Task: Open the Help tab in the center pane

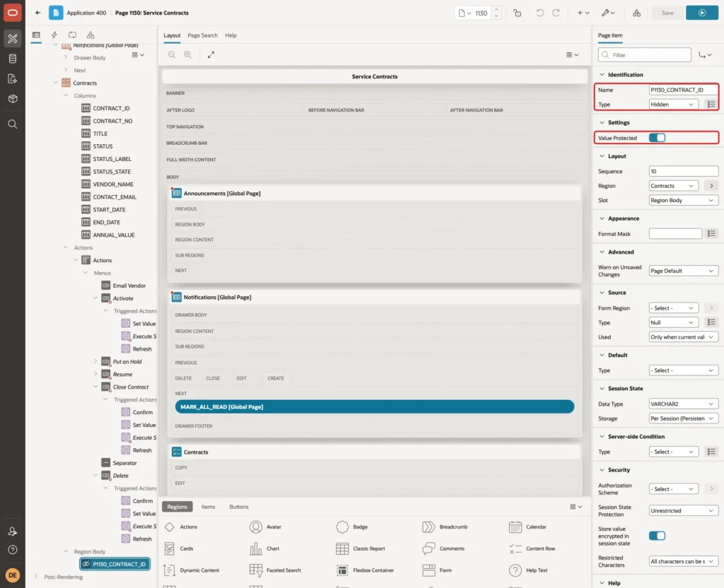Action: tap(230, 35)
